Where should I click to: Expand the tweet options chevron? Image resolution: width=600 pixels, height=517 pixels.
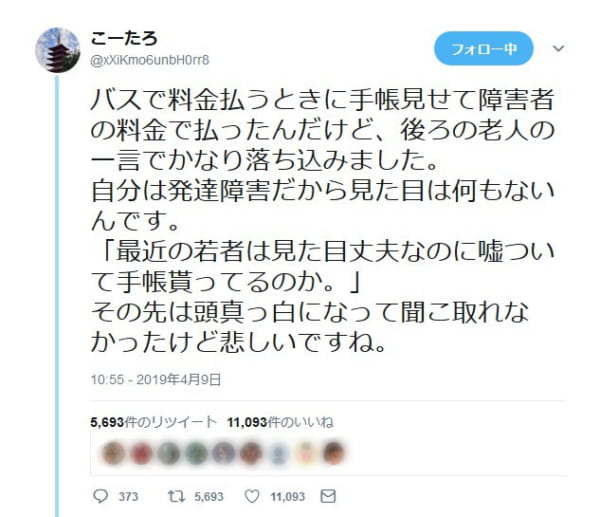(x=558, y=49)
